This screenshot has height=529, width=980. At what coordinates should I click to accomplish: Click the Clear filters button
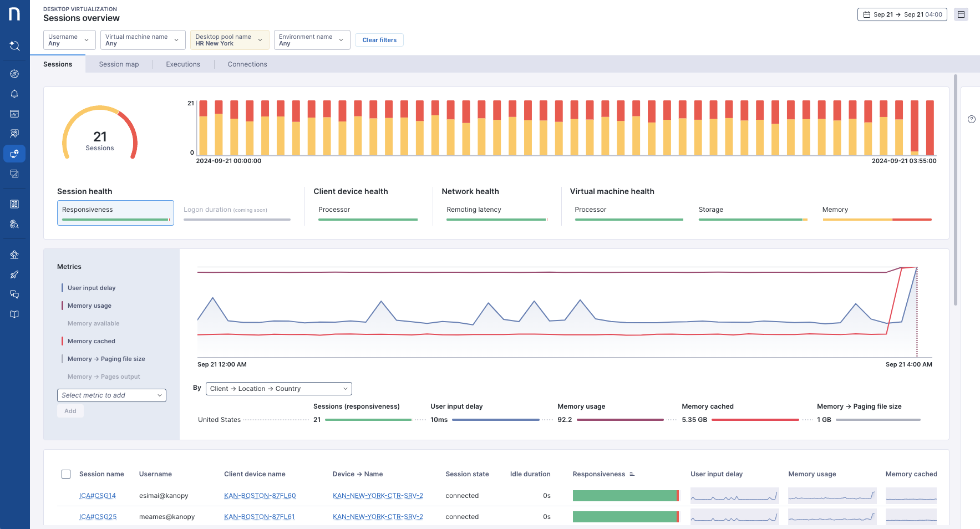[x=379, y=40]
